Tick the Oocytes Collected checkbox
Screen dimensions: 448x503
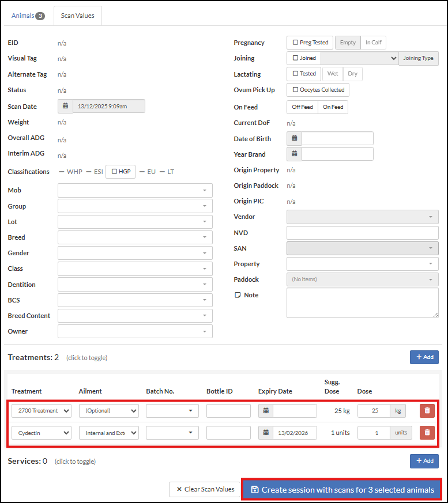click(x=296, y=90)
